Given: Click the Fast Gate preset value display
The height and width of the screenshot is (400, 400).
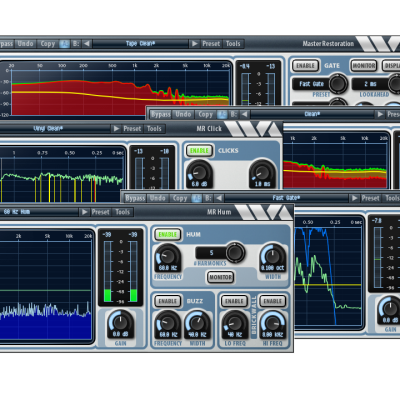Looking at the screenshot, I should [x=311, y=84].
